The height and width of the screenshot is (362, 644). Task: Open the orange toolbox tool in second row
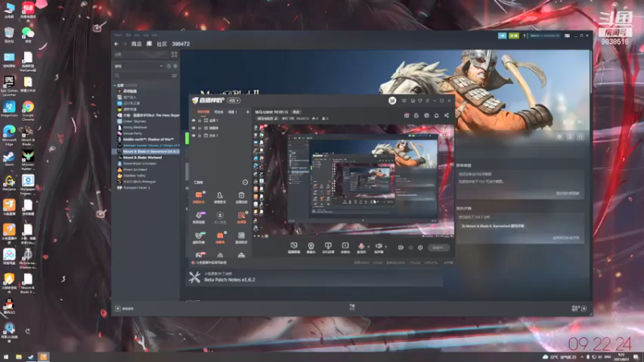(242, 217)
